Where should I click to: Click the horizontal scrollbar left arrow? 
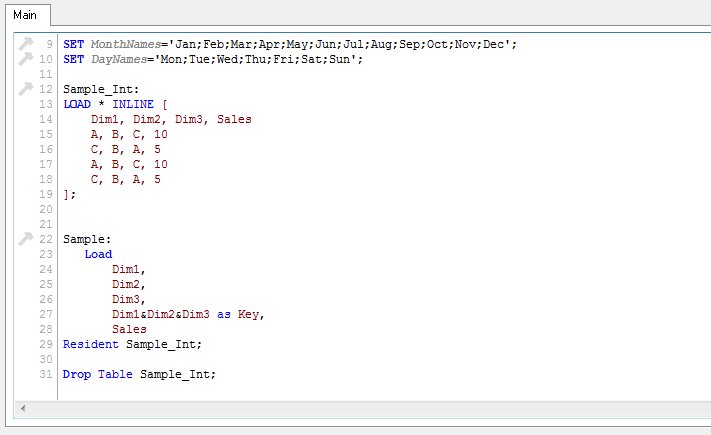pyautogui.click(x=23, y=408)
